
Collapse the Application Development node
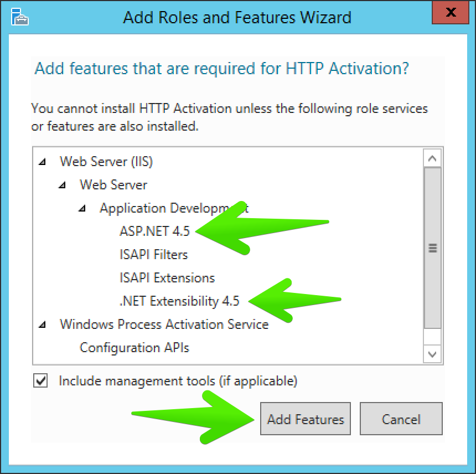(82, 208)
